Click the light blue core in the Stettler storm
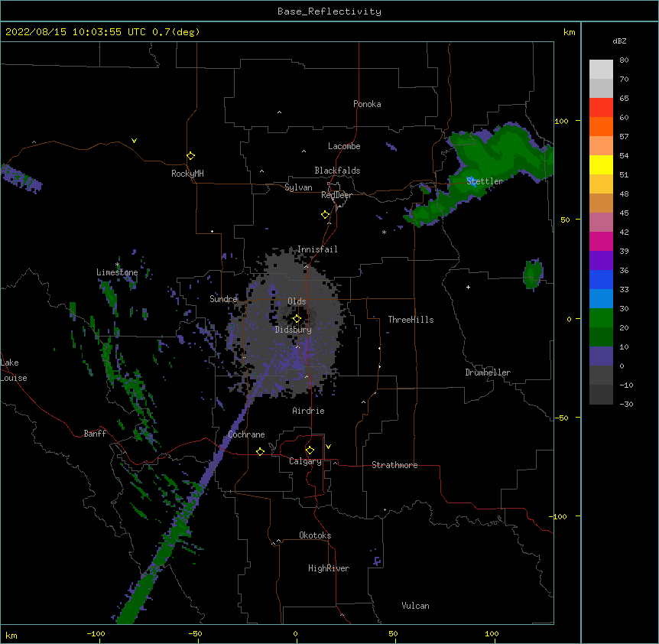This screenshot has height=644, width=659. (x=472, y=181)
